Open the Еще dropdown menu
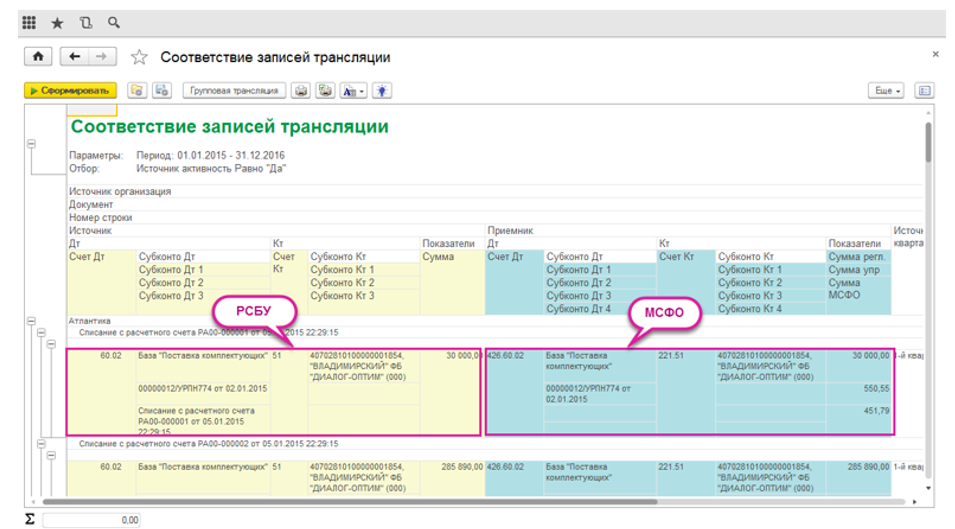 click(x=887, y=90)
